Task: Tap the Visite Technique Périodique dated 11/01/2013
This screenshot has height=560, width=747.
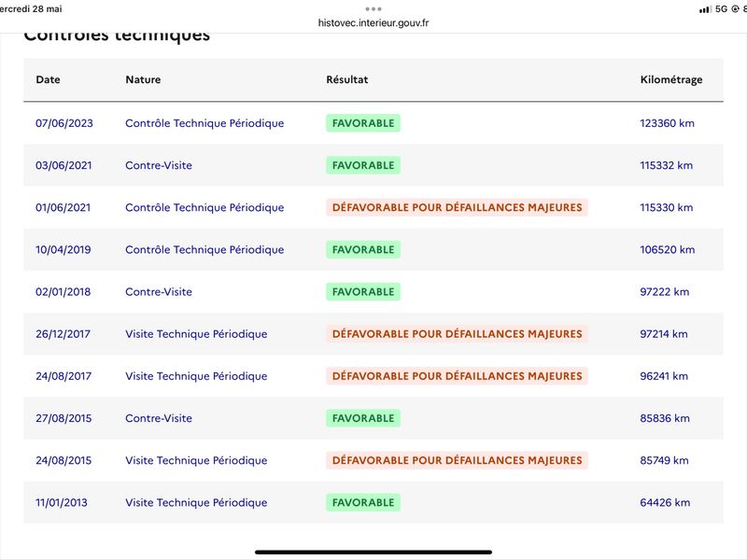Action: pos(196,502)
